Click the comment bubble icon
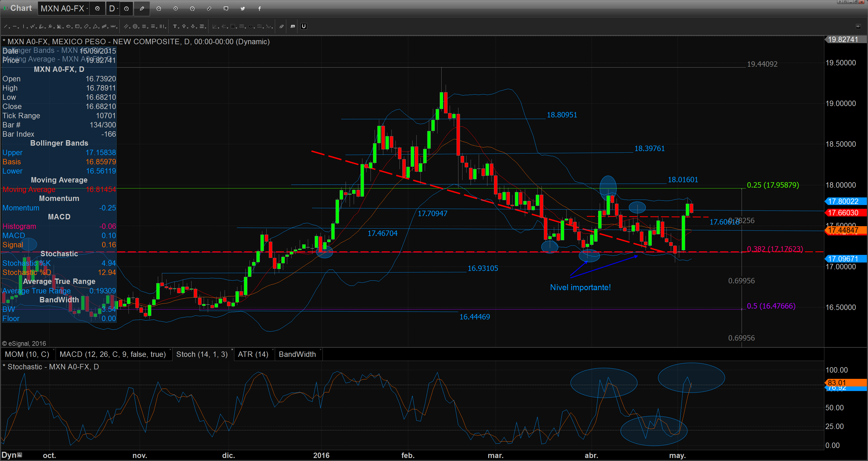The image size is (868, 461). point(226,9)
